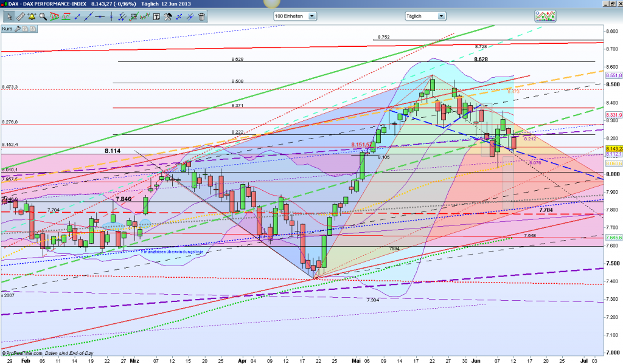Minimize the DAX chart window
This screenshot has width=623, height=364.
point(605,4)
